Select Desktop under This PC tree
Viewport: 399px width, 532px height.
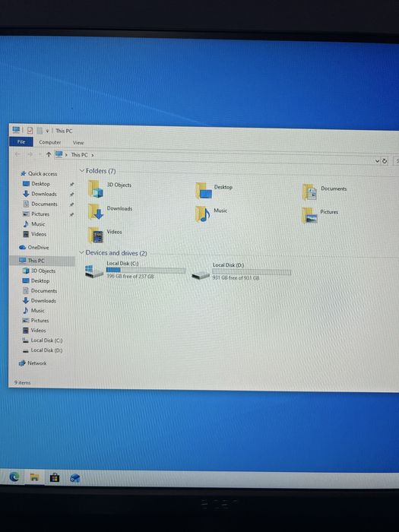point(40,280)
